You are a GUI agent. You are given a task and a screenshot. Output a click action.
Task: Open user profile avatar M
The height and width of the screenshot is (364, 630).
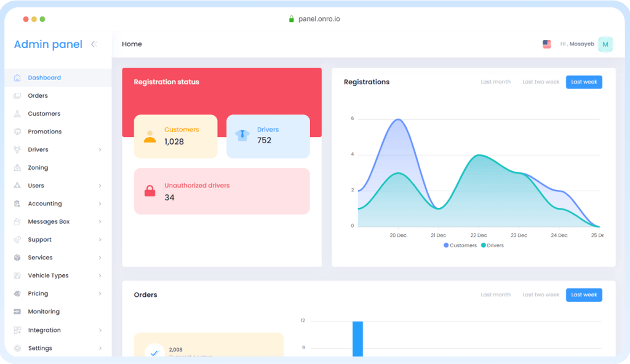(605, 44)
